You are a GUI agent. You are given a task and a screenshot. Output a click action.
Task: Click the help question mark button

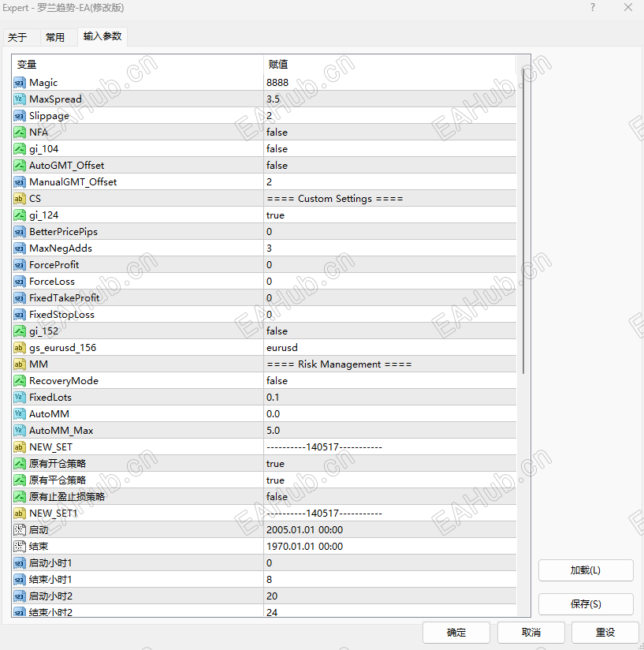(593, 7)
